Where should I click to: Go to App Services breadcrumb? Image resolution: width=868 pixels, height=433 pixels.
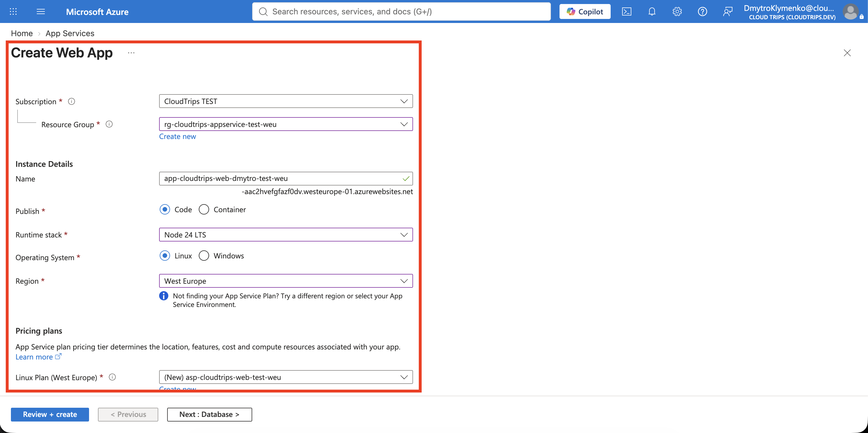click(x=70, y=33)
